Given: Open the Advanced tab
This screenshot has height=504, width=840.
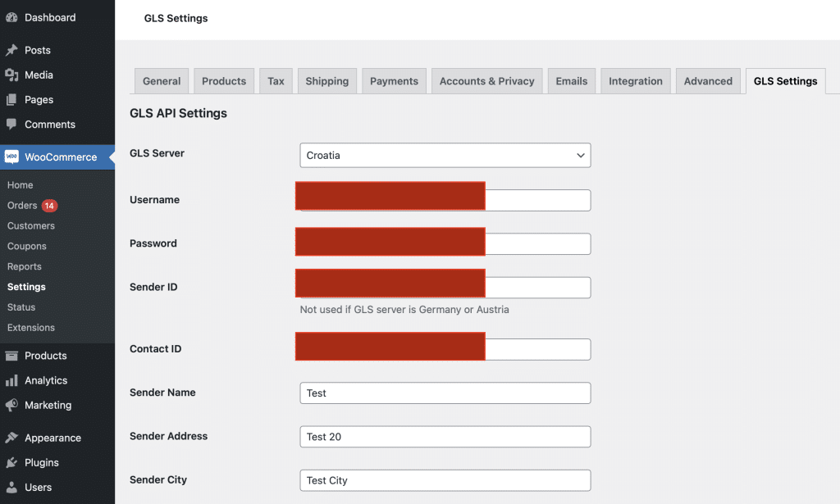Looking at the screenshot, I should pos(708,81).
